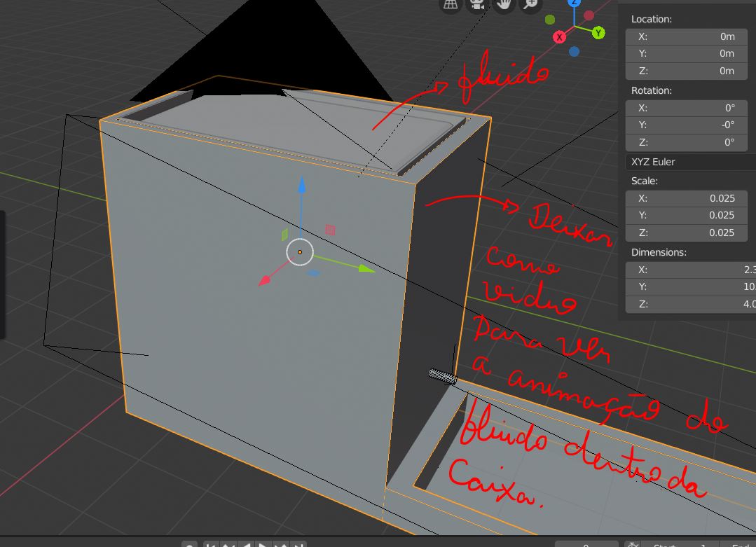Select the hand pan view icon
Image resolution: width=756 pixels, height=547 pixels.
(504, 4)
